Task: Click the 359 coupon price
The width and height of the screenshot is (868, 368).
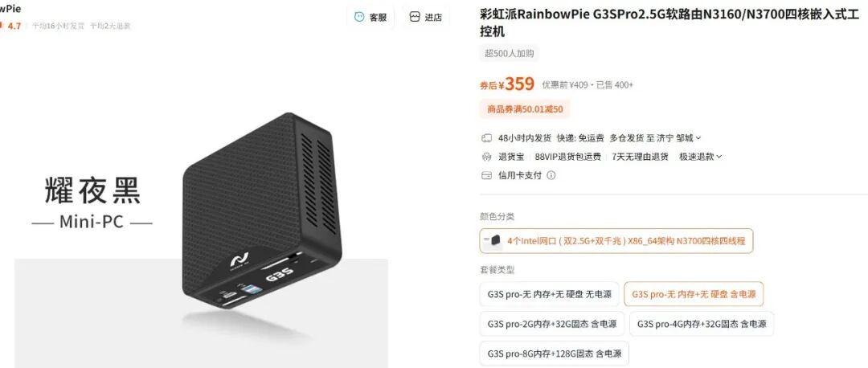Action: [x=519, y=84]
